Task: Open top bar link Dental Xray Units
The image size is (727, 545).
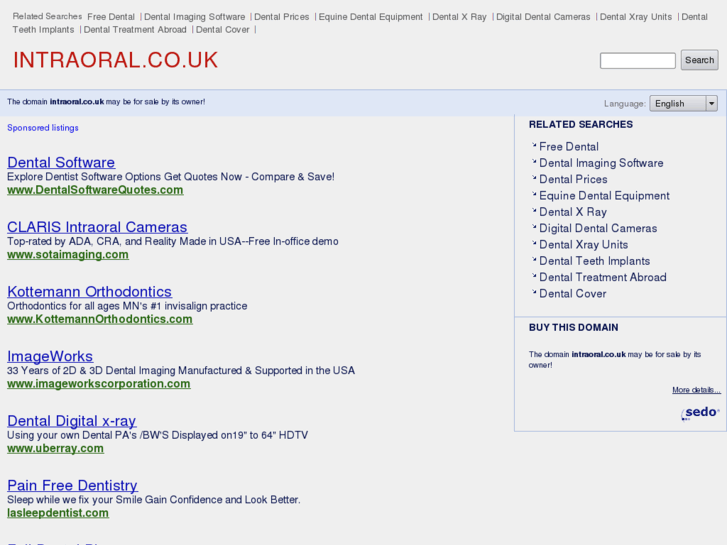Action: pos(636,17)
